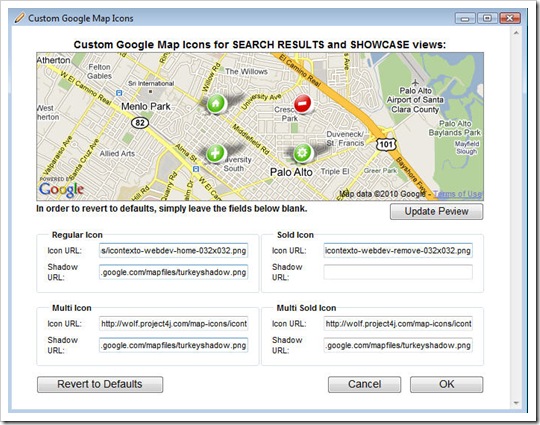Minimize the Custom Google Map Icons window
The image size is (540, 425).
465,18
